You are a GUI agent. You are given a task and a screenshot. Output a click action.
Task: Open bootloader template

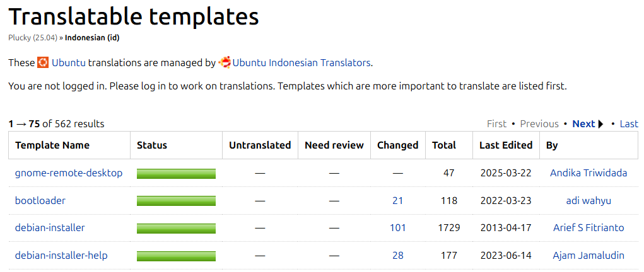point(40,201)
